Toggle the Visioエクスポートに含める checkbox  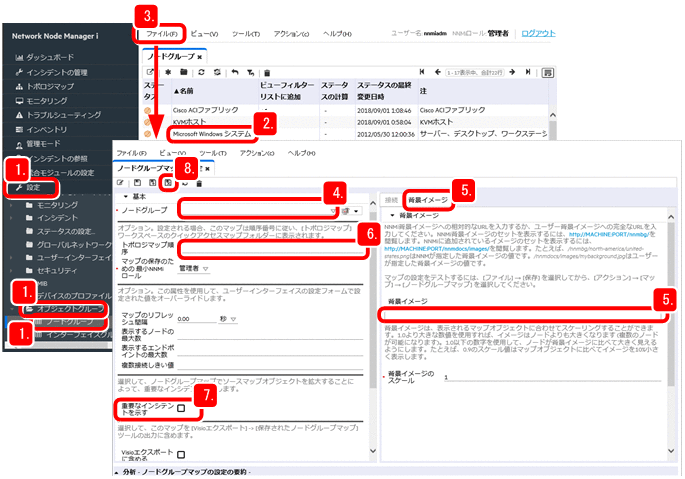[181, 455]
